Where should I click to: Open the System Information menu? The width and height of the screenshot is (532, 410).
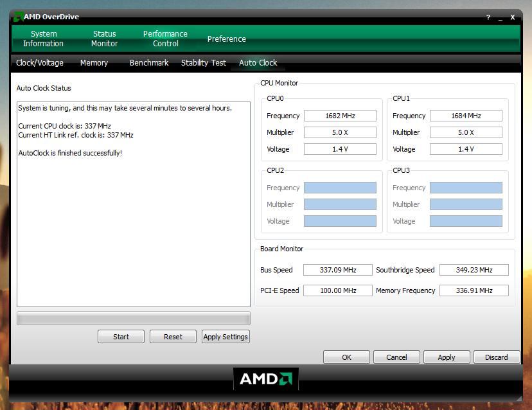click(44, 39)
